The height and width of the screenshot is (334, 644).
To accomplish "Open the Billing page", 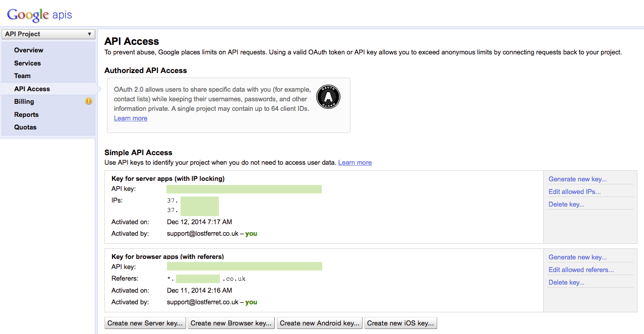I will 24,101.
